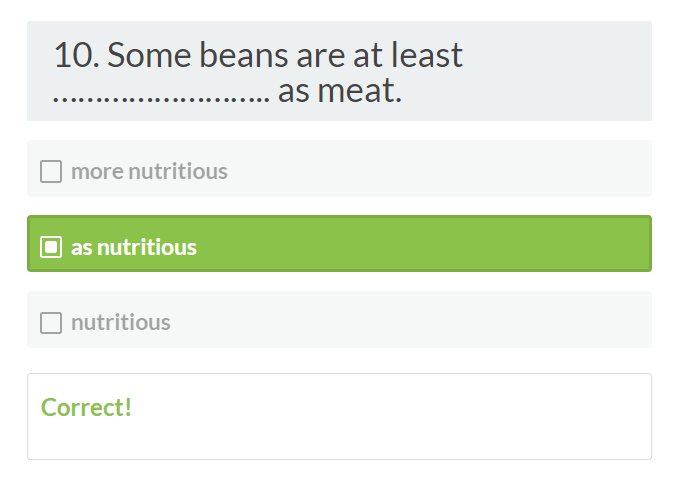The image size is (681, 485).
Task: Click empty space in "more nutritious" row
Action: click(440, 170)
